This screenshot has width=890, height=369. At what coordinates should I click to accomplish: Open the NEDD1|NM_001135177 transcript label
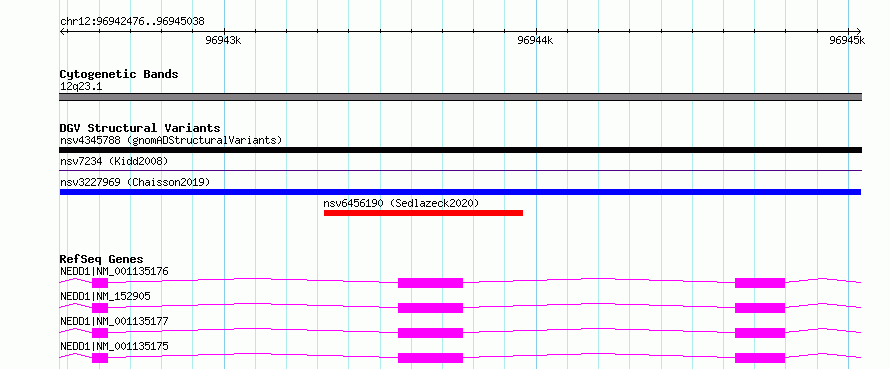click(114, 321)
